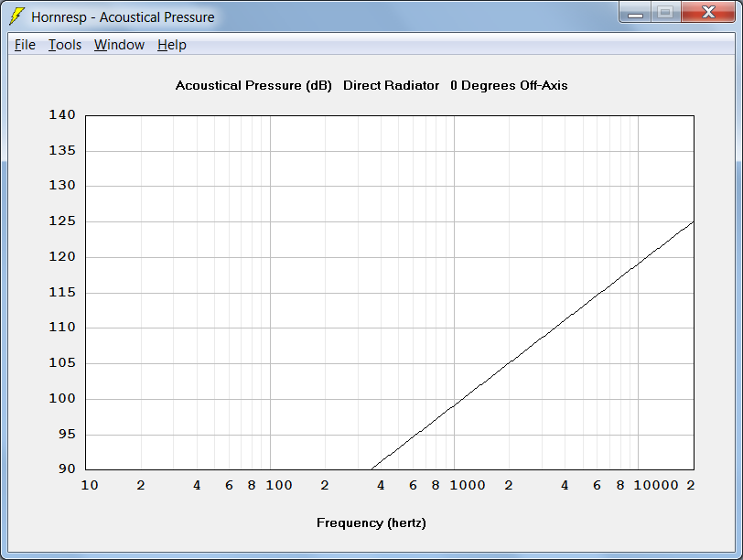The image size is (743, 560).
Task: Click the 'Acoustical Pressure (dB)' chart title
Action: click(253, 86)
